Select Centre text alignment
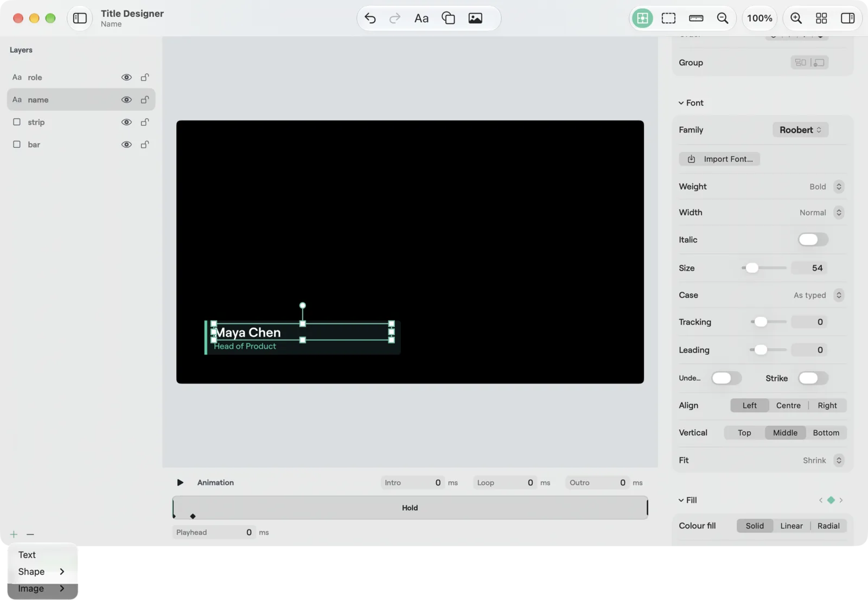Screen dimensions: 868x600 coord(788,406)
